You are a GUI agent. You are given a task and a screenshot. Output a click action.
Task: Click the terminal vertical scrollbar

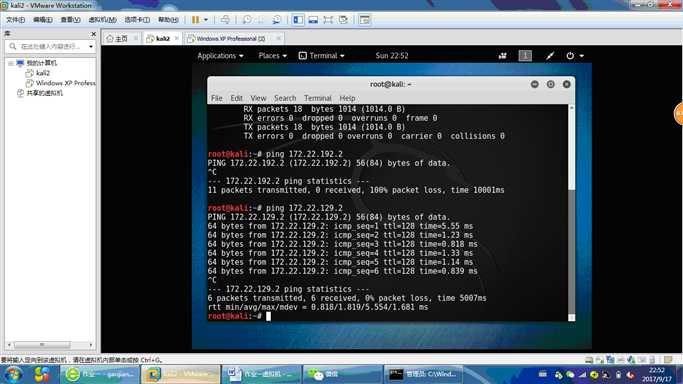pyautogui.click(x=571, y=212)
